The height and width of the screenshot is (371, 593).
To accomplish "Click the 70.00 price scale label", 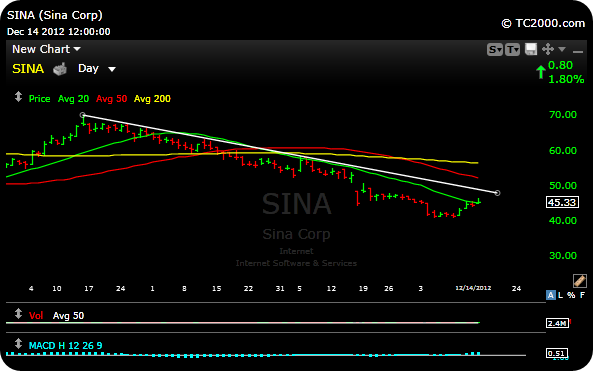I will point(563,115).
